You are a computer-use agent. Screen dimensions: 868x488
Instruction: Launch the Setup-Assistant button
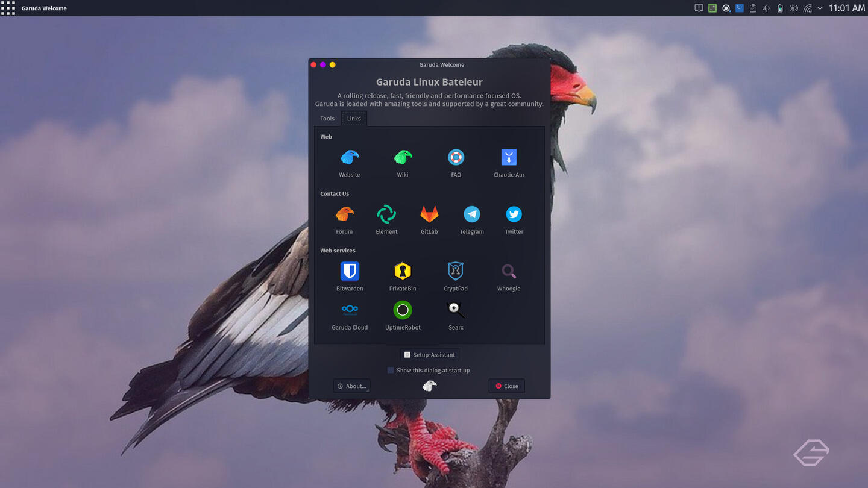click(429, 355)
